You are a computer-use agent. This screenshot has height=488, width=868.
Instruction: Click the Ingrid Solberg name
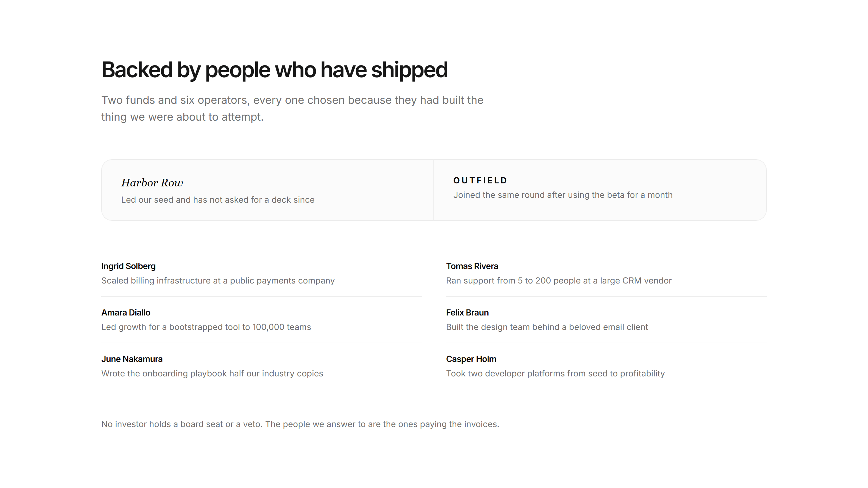[x=128, y=266]
